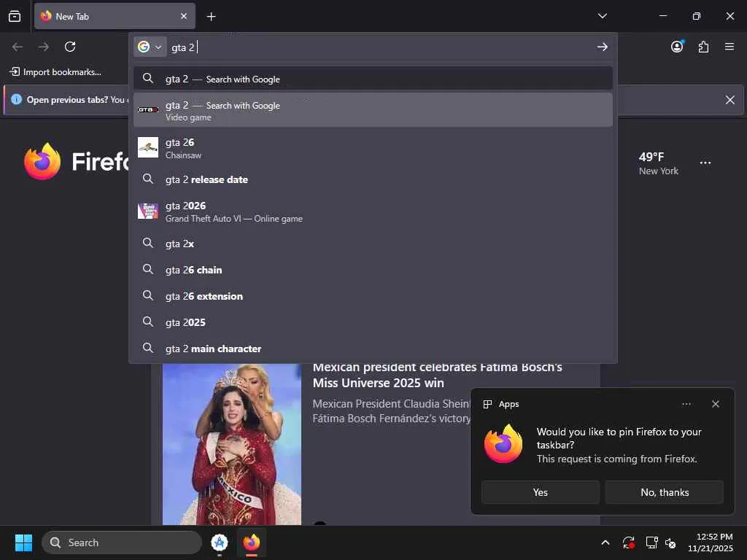Select 'gta 2 main character' suggestion
Screen dimensions: 747x560
tap(373, 348)
